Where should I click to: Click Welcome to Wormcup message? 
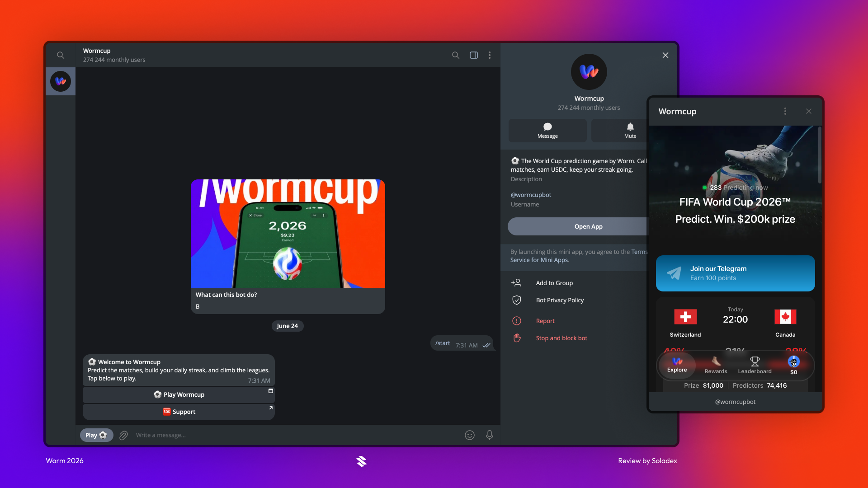(x=179, y=370)
